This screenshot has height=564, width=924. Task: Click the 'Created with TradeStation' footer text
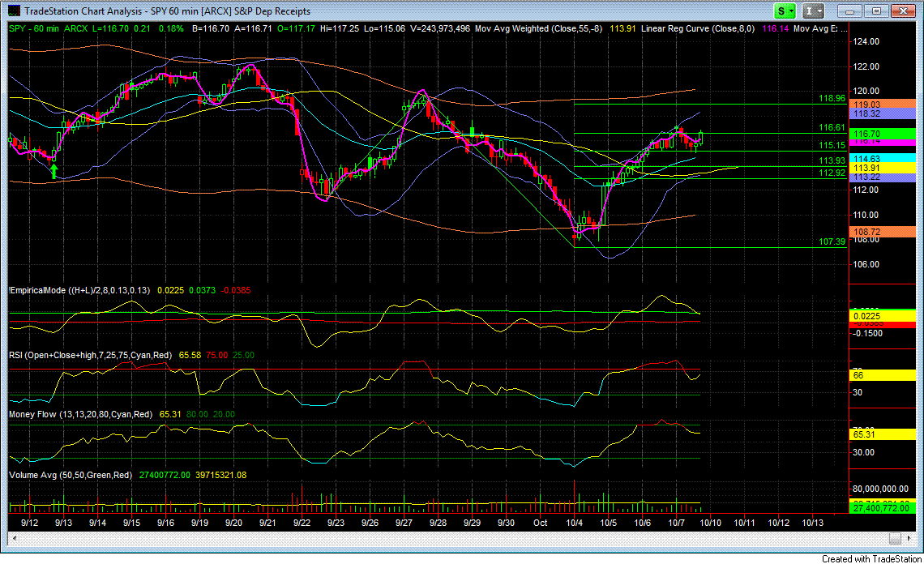pos(871,558)
